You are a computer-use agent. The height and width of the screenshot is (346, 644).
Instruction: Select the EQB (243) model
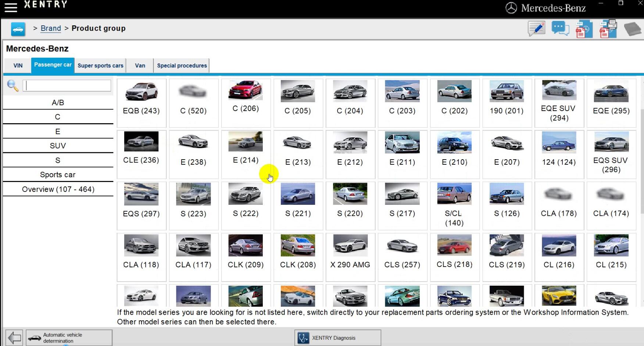tap(142, 103)
